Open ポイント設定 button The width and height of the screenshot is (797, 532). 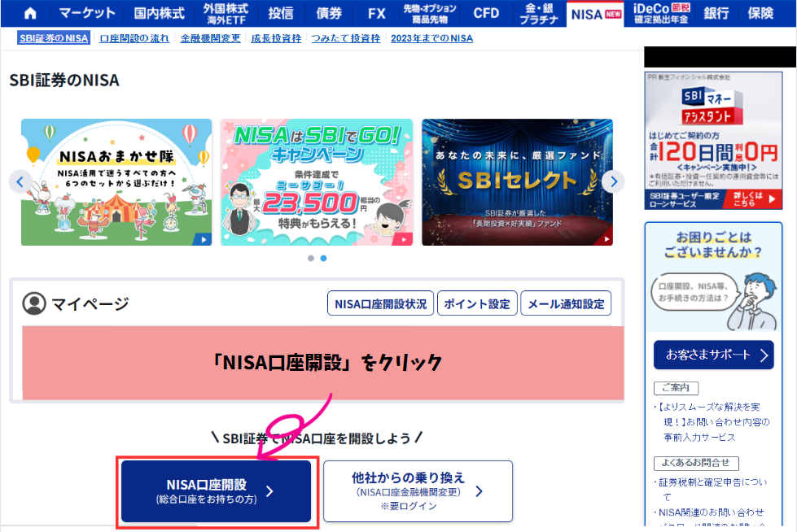(x=477, y=303)
